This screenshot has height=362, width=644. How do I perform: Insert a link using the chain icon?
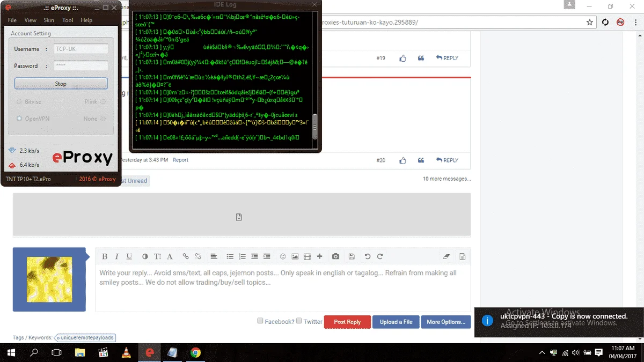point(186,257)
